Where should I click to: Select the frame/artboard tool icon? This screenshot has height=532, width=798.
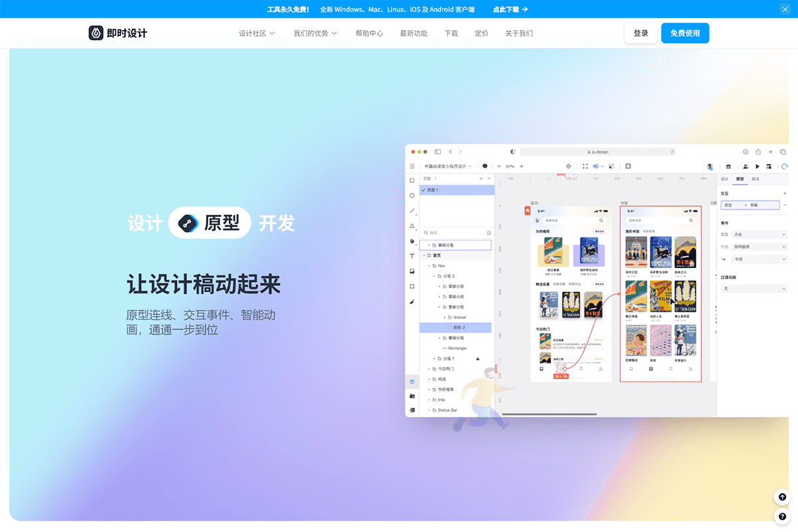(x=412, y=287)
